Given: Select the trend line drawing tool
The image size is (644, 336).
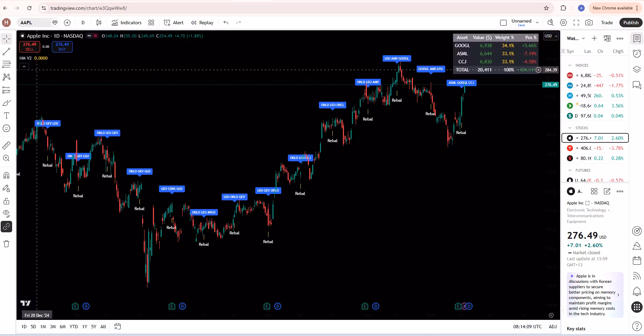Looking at the screenshot, I should pyautogui.click(x=6, y=52).
